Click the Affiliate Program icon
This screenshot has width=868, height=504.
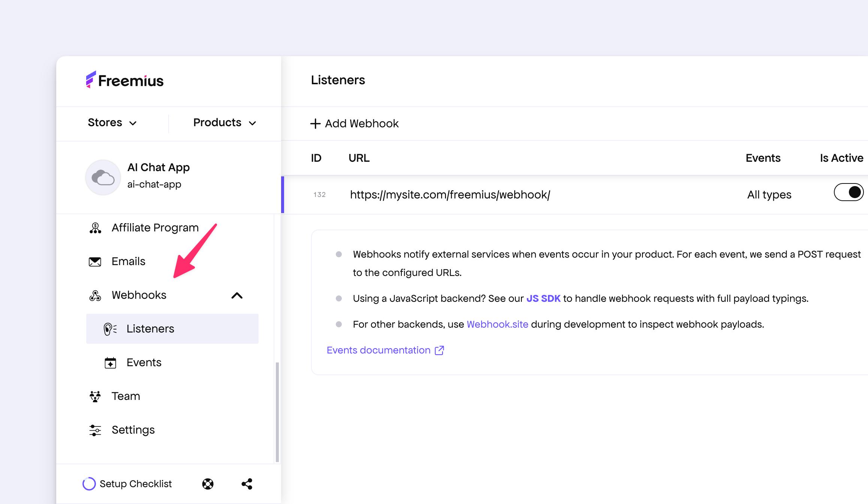pos(95,228)
